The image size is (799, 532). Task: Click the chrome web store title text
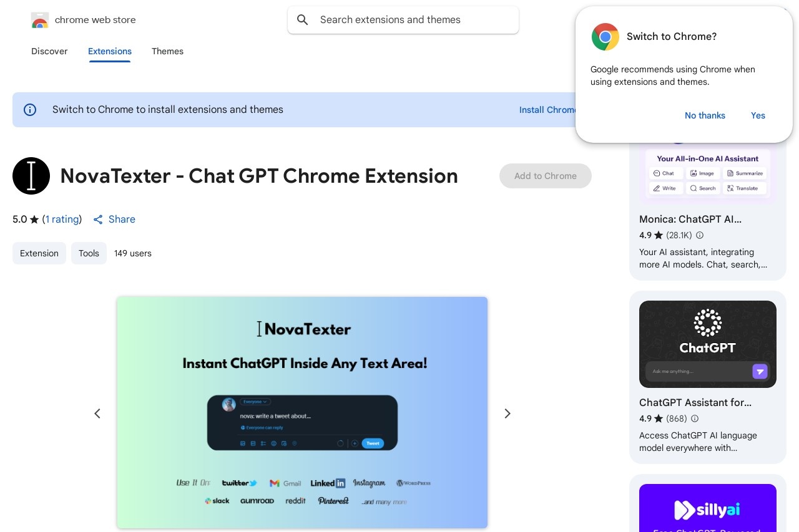pyautogui.click(x=96, y=20)
